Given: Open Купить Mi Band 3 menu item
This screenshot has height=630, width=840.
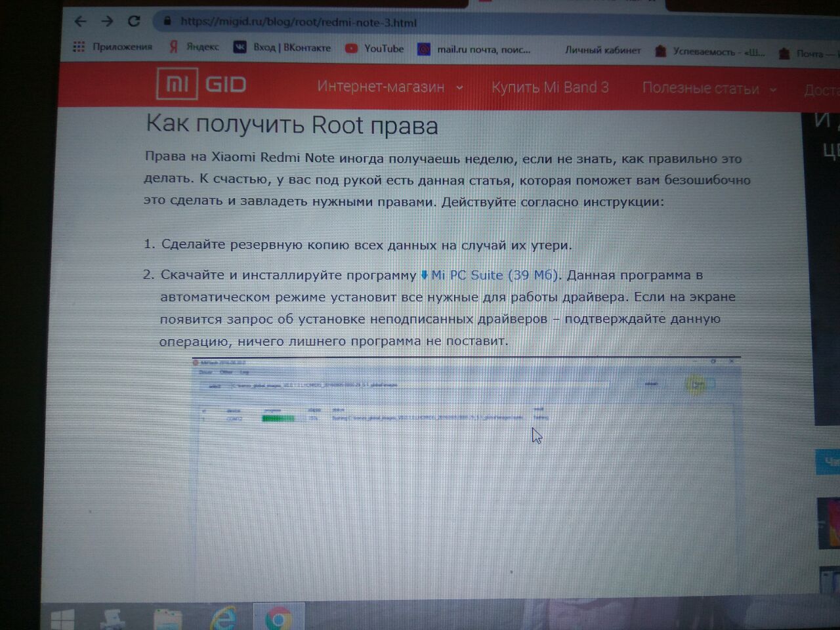Looking at the screenshot, I should (550, 87).
